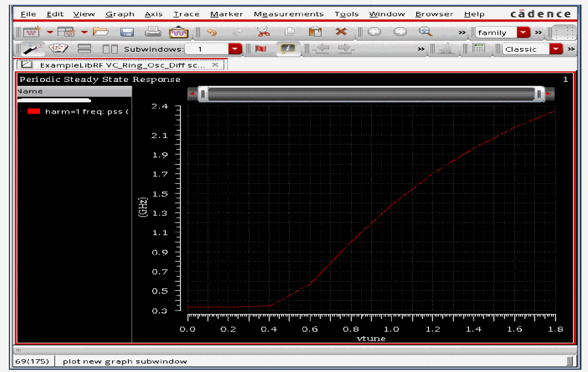Open the Classic workspace dropdown
588x372 pixels.
(x=556, y=49)
